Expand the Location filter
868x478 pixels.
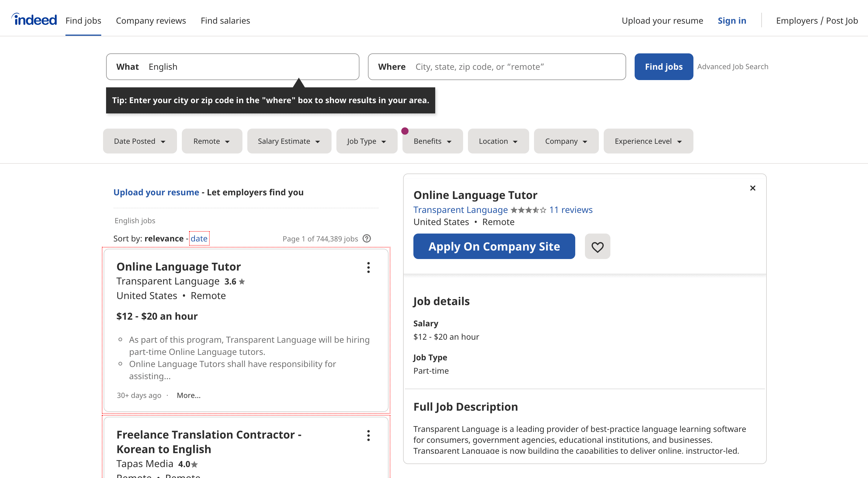tap(498, 141)
